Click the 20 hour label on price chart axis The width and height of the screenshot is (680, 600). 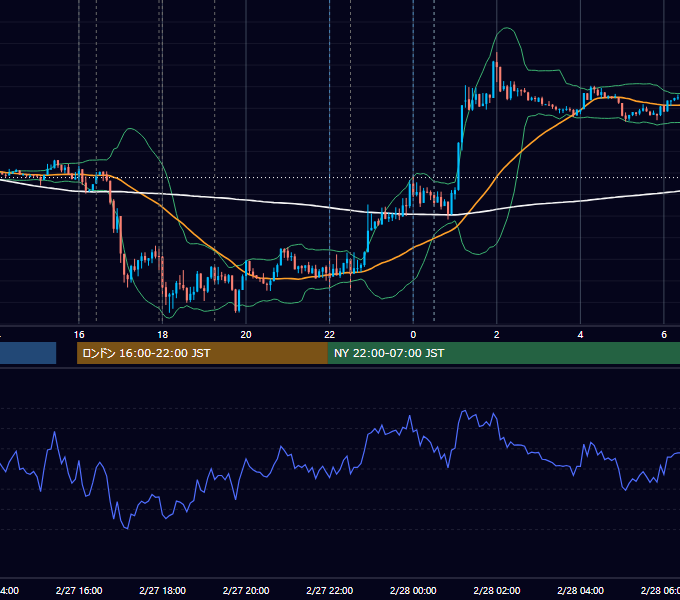(x=246, y=335)
